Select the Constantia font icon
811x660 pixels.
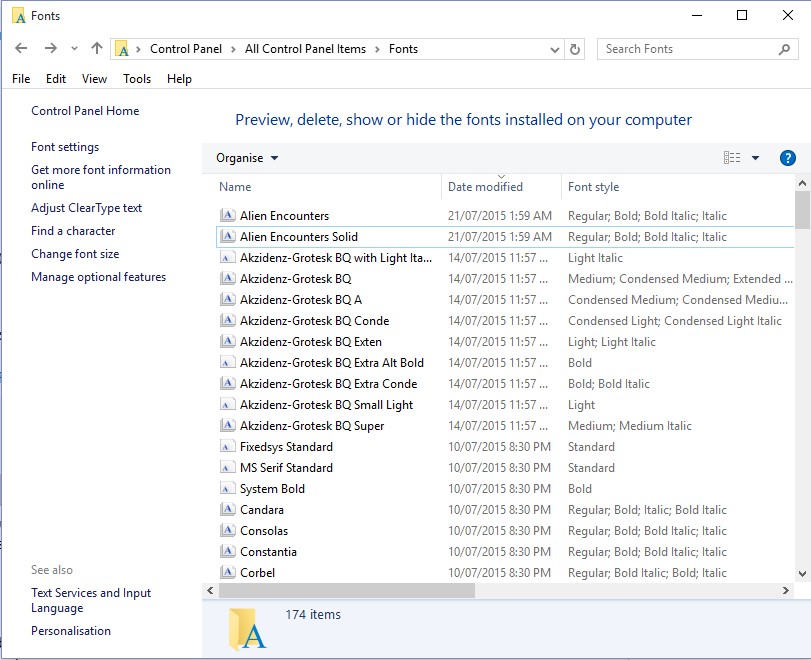(x=227, y=551)
